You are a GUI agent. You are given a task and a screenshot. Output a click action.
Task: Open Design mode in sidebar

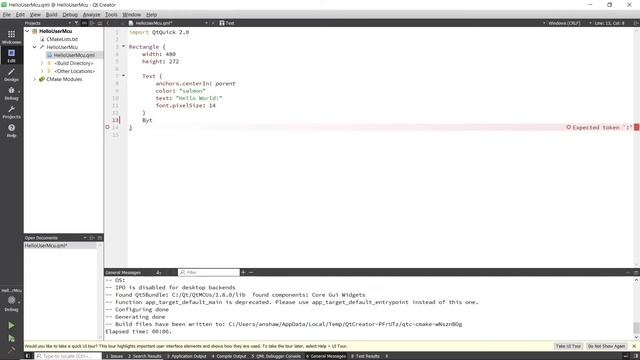[11, 74]
